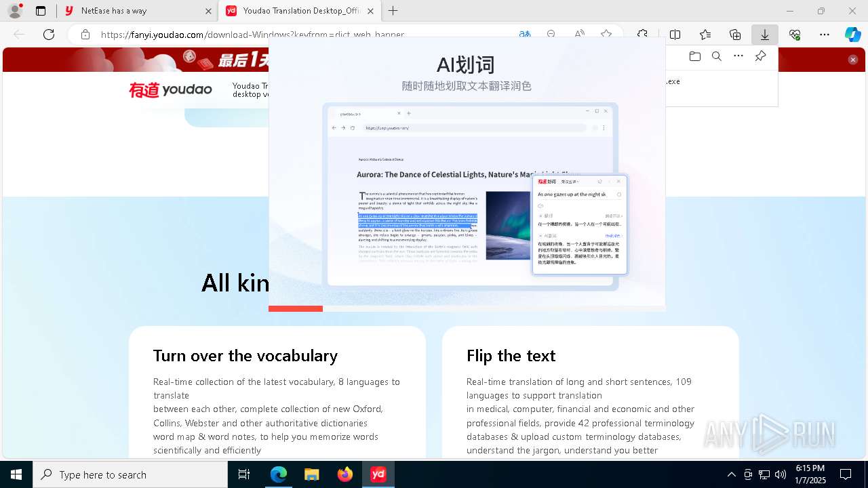
Task: Show hidden system tray icons
Action: point(731,474)
